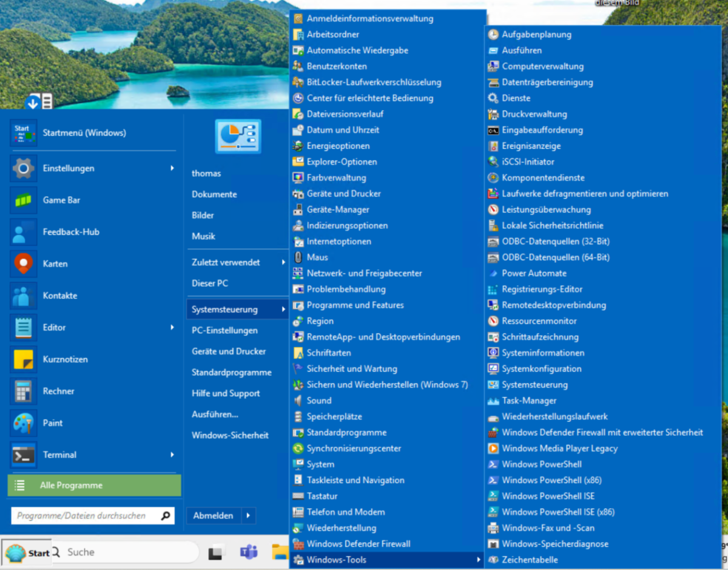The image size is (728, 570).
Task: Click the control panel picture at top
Action: click(x=238, y=136)
